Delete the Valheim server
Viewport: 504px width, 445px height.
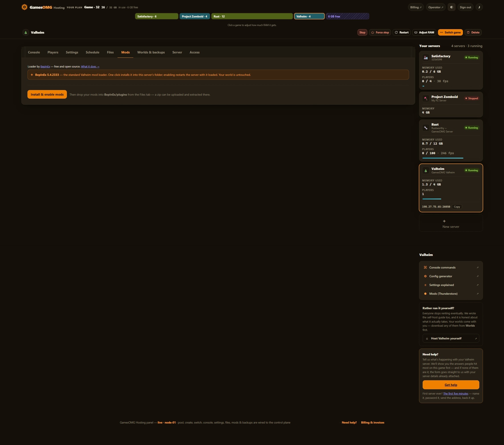pyautogui.click(x=473, y=32)
